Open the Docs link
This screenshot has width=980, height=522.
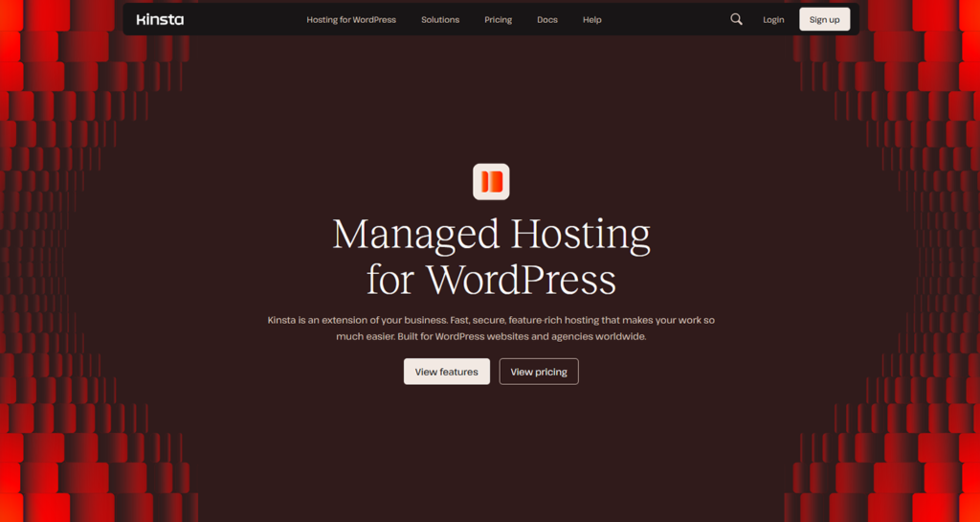[546, 20]
